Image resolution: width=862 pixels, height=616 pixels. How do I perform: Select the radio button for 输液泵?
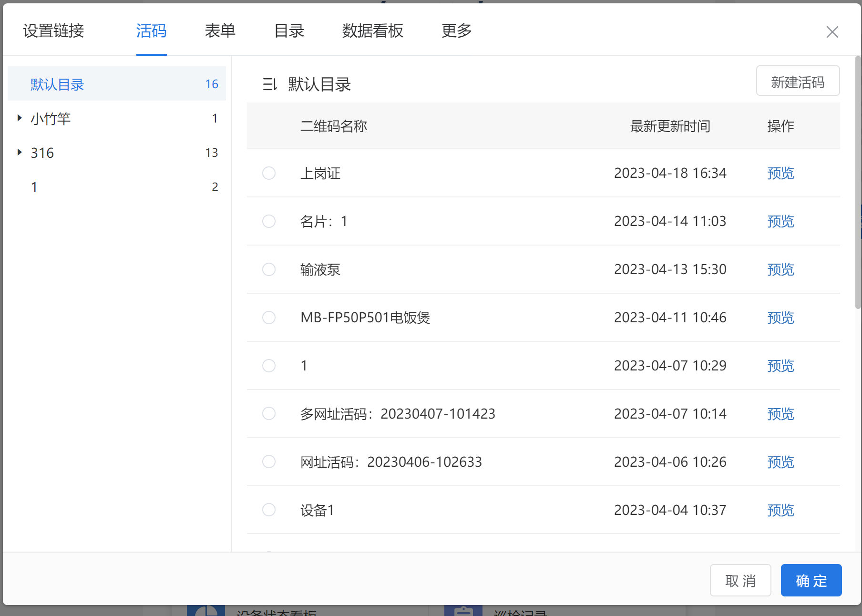click(269, 269)
